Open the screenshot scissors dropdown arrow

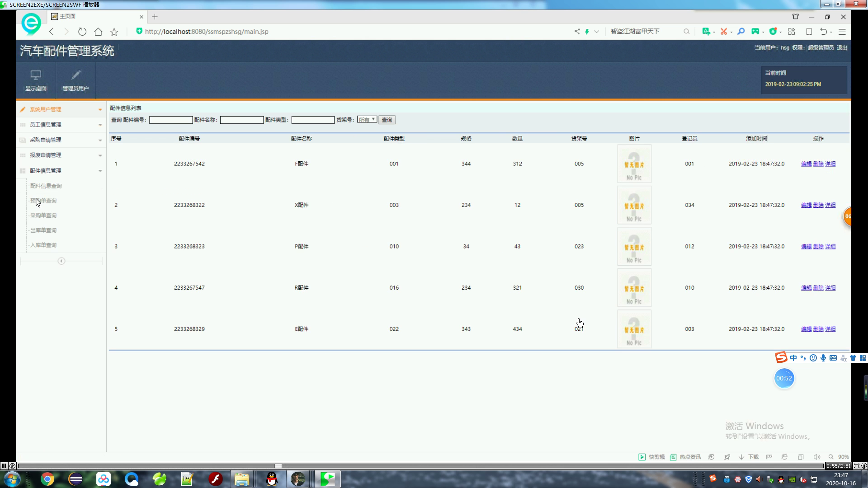point(731,33)
